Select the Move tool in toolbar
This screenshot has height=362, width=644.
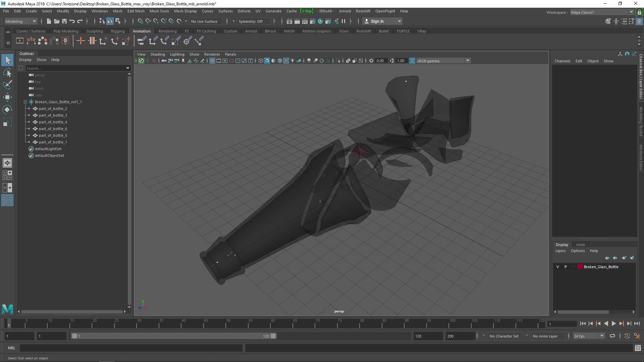click(x=7, y=96)
